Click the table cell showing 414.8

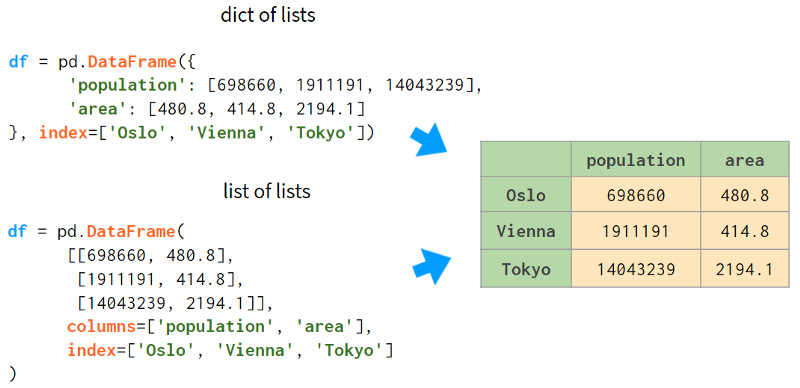[745, 231]
